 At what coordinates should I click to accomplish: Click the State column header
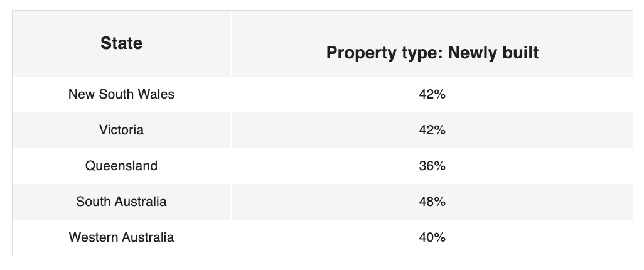tap(121, 43)
